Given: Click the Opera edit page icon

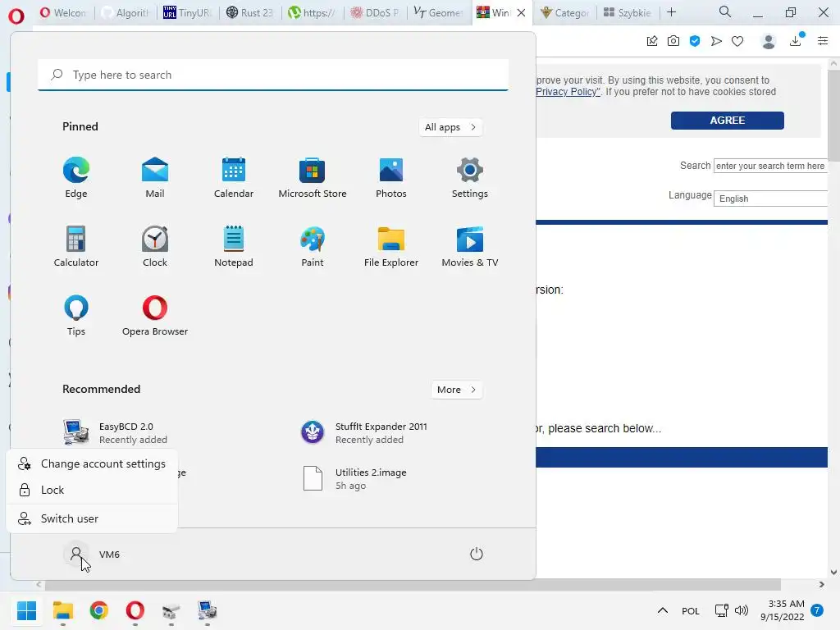Looking at the screenshot, I should [x=652, y=41].
